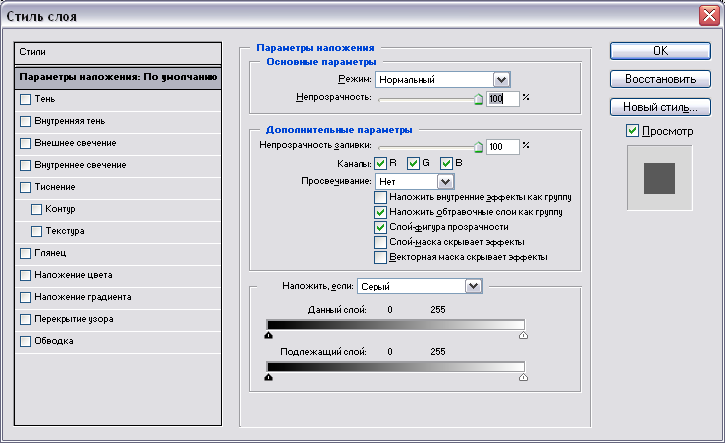Click the Непрозрачность заливки value field

coord(503,147)
